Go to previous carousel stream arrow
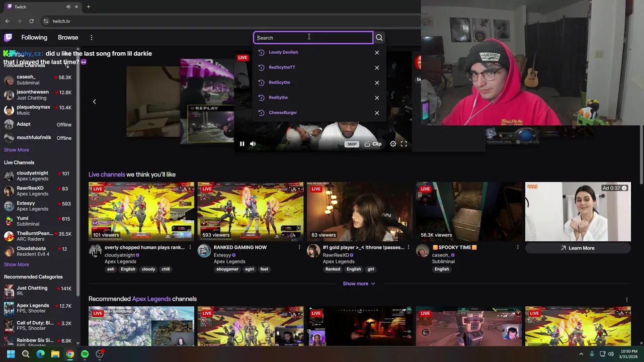Screen dimensions: 644x362 [94, 102]
